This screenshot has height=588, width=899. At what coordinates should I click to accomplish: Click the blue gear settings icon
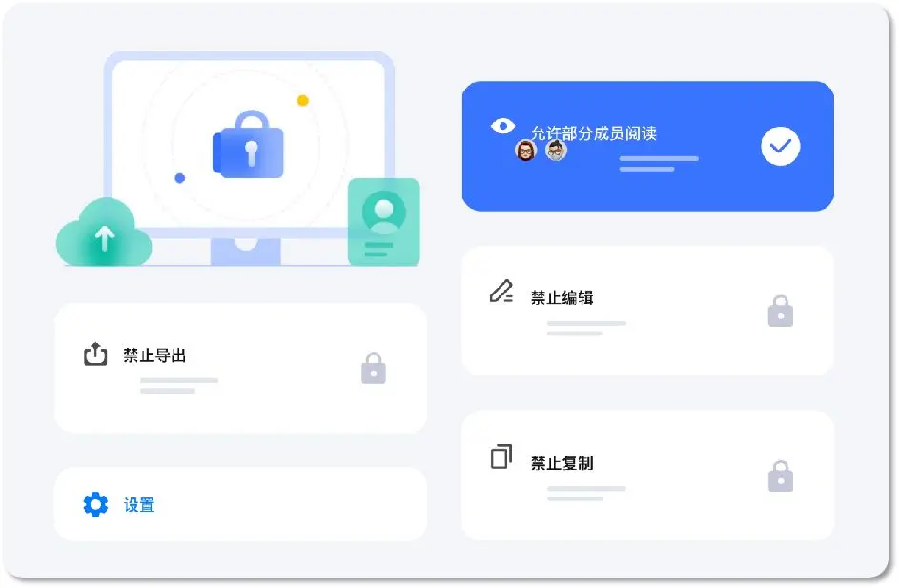(95, 504)
